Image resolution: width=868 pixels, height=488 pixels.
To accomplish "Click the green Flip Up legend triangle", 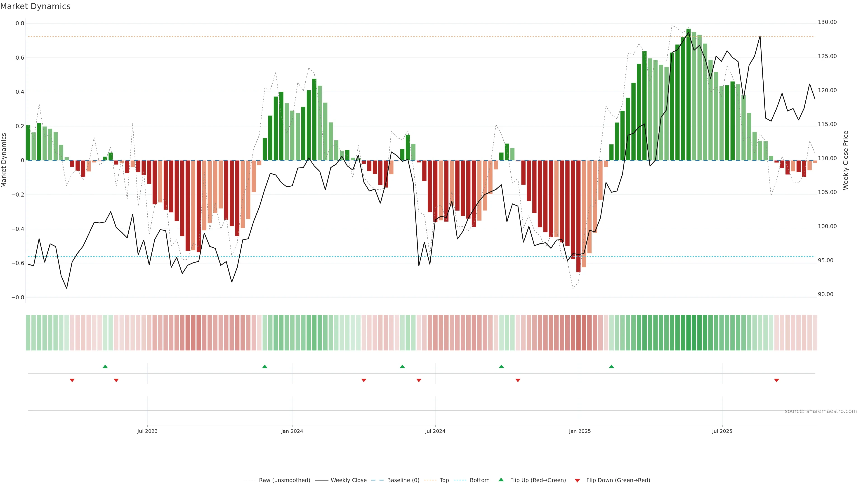I will click(x=501, y=480).
